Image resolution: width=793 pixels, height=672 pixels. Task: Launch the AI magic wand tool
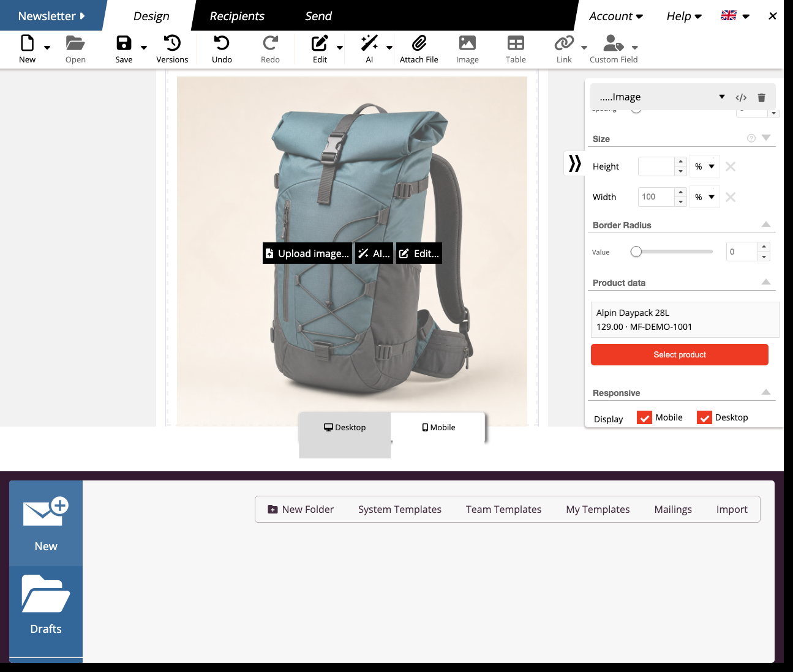pos(369,43)
